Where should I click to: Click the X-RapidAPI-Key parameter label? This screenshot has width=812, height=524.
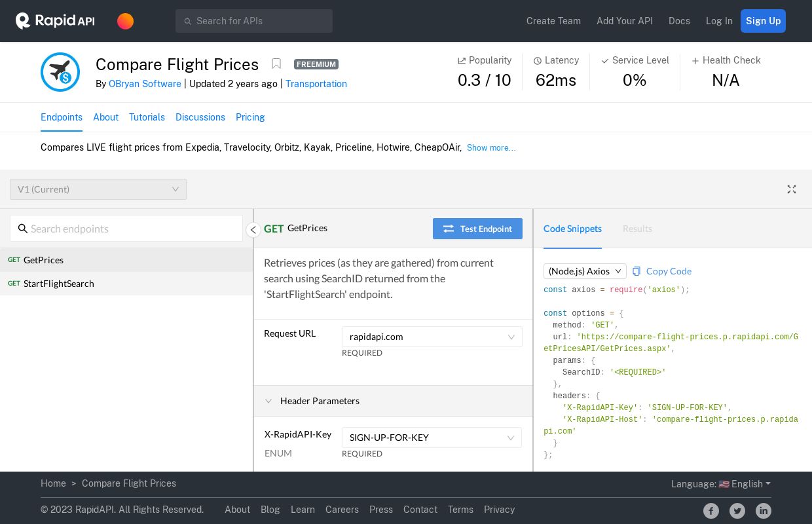point(298,434)
